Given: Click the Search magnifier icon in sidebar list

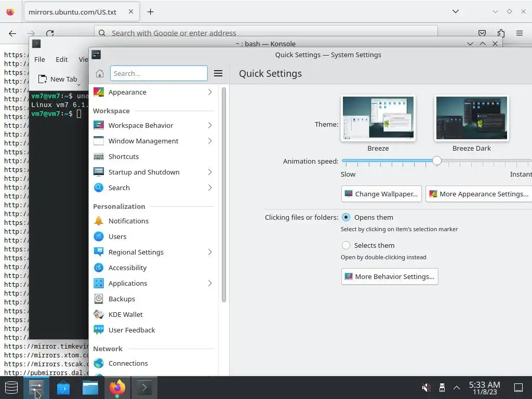Looking at the screenshot, I should [x=99, y=188].
